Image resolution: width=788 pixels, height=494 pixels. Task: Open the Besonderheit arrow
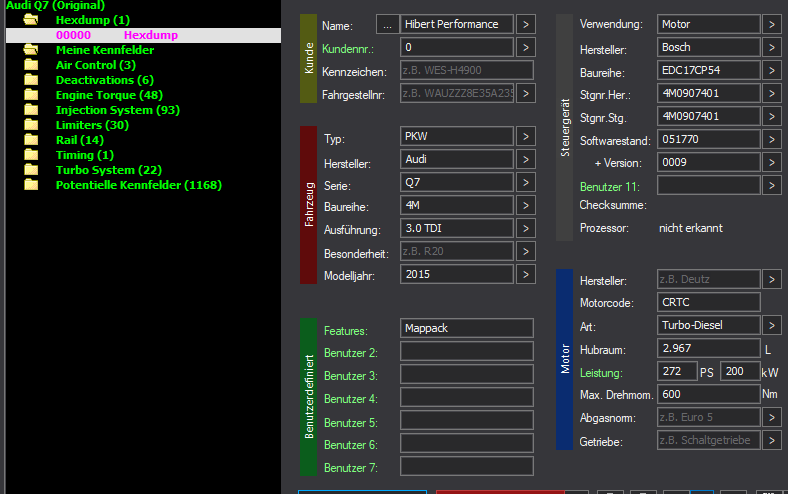coord(526,251)
